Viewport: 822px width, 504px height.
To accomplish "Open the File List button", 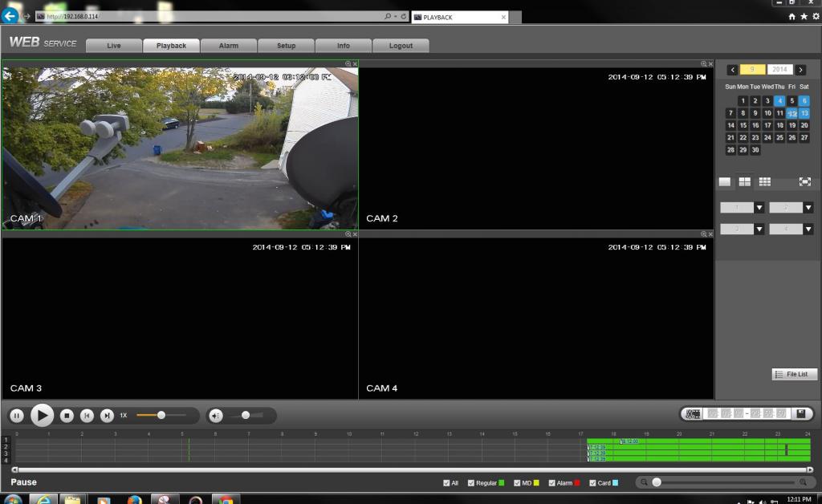I will [795, 375].
